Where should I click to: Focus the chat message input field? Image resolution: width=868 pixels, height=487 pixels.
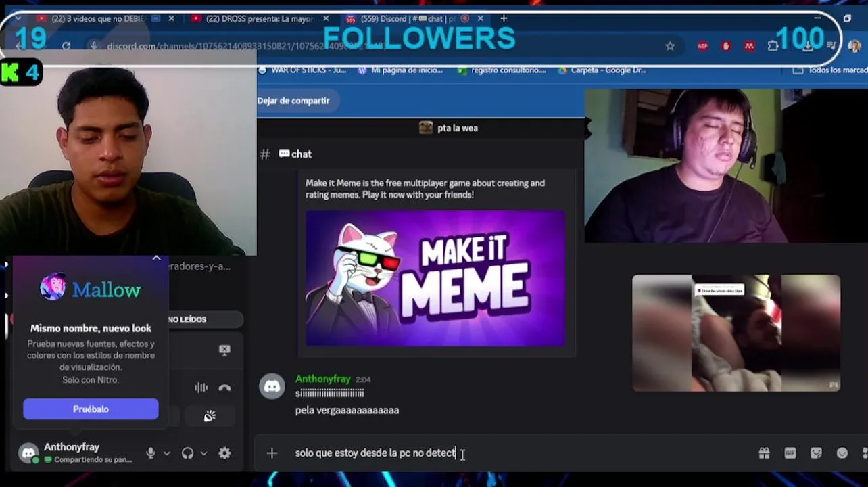(x=507, y=453)
